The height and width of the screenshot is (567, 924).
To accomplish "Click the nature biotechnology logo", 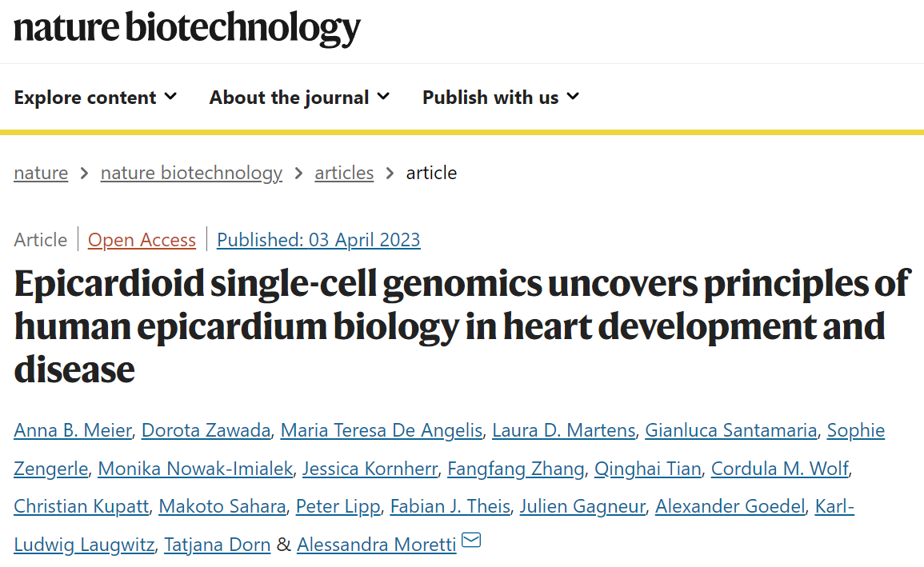I will click(187, 28).
